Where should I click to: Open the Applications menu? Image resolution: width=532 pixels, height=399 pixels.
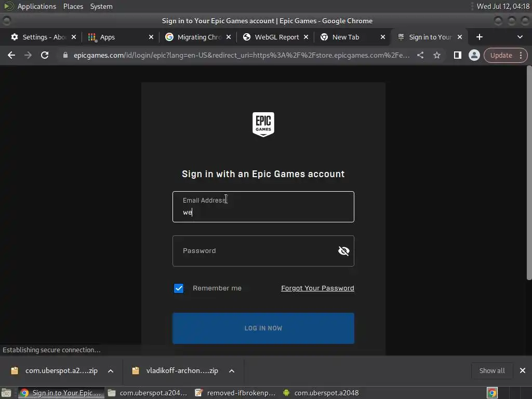[x=37, y=6]
